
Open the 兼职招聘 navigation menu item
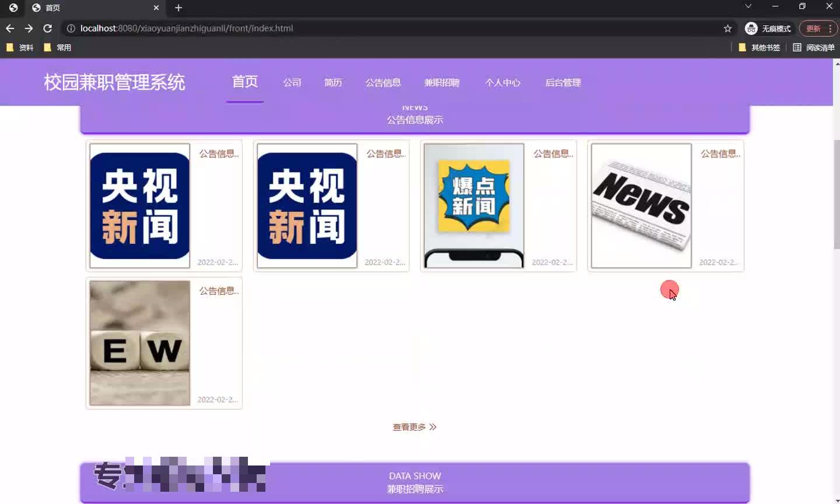pyautogui.click(x=442, y=82)
